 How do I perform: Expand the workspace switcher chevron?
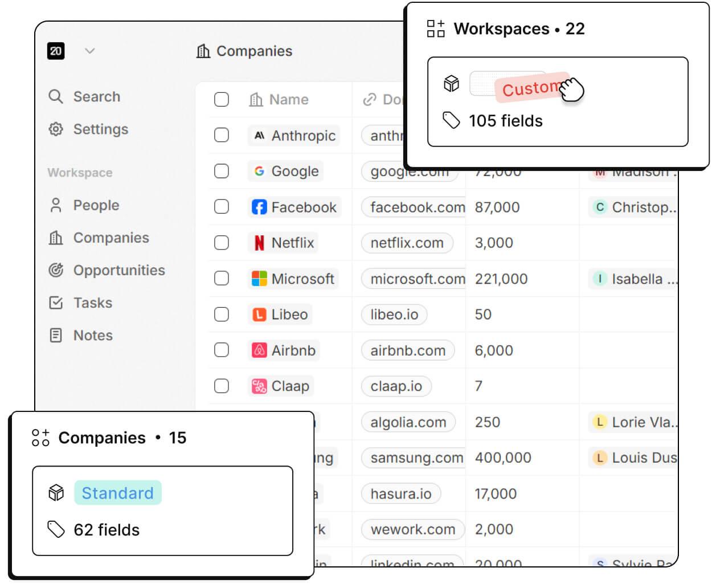tap(90, 51)
